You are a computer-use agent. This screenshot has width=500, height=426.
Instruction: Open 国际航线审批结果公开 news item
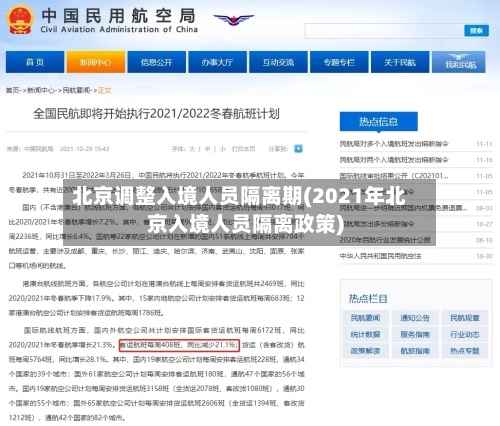[394, 176]
